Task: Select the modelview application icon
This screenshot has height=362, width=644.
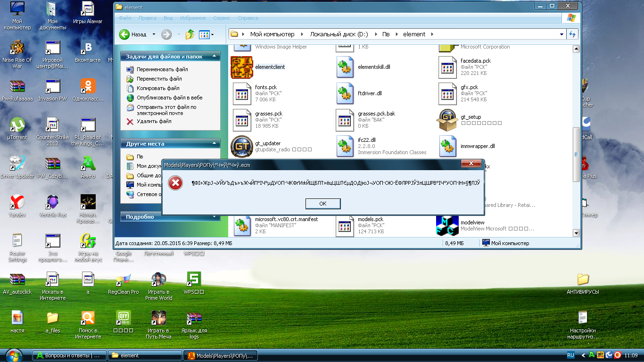Action: (447, 226)
